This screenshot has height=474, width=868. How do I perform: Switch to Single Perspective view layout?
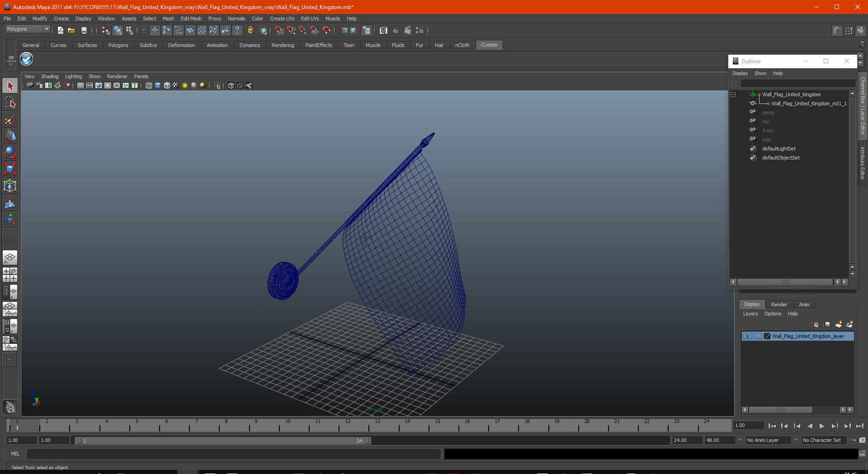tap(10, 258)
